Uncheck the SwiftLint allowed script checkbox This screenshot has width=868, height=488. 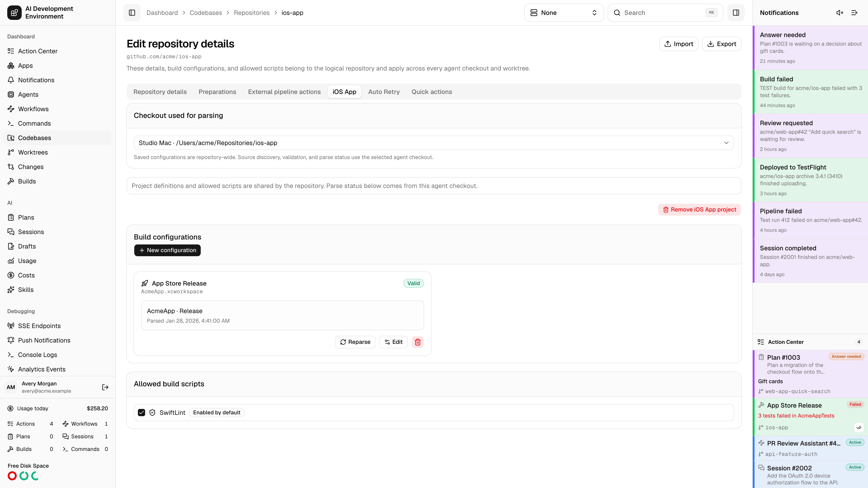pos(142,413)
